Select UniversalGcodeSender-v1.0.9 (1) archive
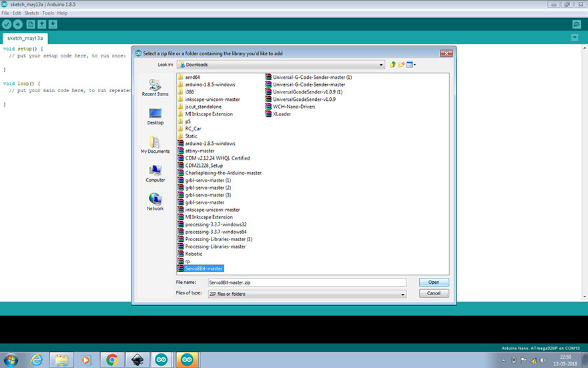 click(304, 92)
